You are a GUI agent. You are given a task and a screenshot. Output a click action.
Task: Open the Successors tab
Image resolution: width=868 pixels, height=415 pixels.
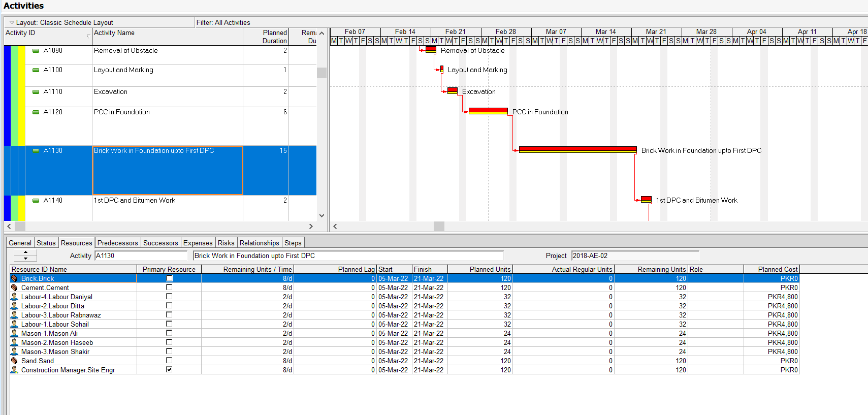pyautogui.click(x=160, y=243)
